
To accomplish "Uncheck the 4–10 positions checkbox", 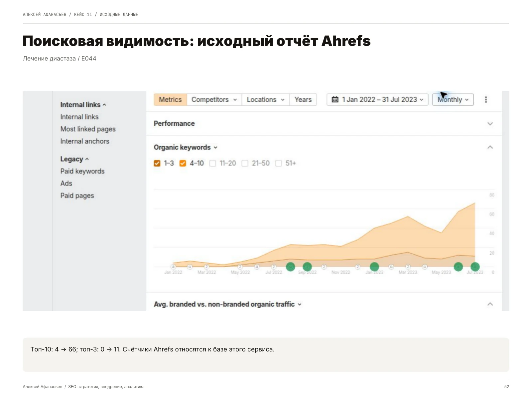I will pyautogui.click(x=183, y=163).
